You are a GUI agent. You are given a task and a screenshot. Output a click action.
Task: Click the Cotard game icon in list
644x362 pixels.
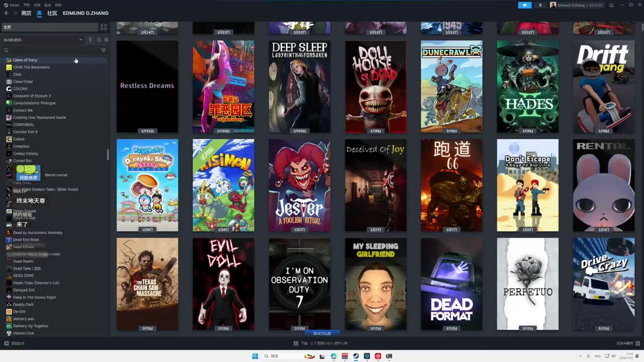click(9, 139)
